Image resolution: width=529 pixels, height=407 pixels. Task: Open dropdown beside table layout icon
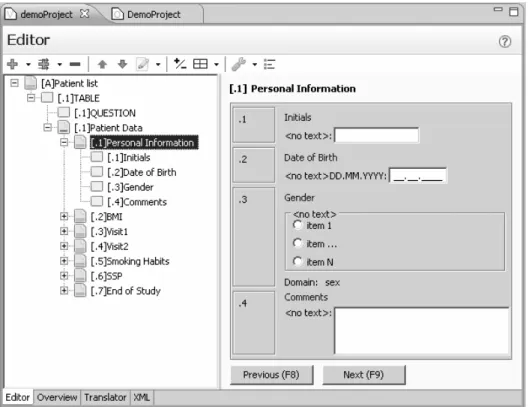(216, 64)
